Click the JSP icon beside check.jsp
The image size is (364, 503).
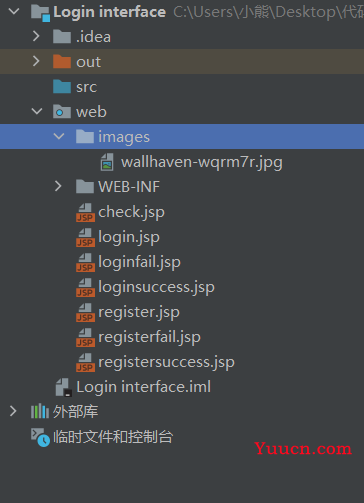coord(85,213)
